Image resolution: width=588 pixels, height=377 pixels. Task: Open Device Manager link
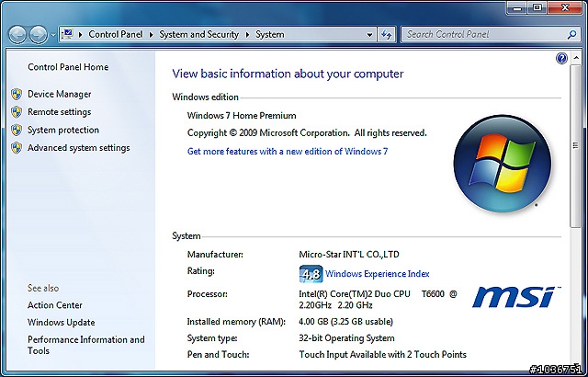(60, 94)
